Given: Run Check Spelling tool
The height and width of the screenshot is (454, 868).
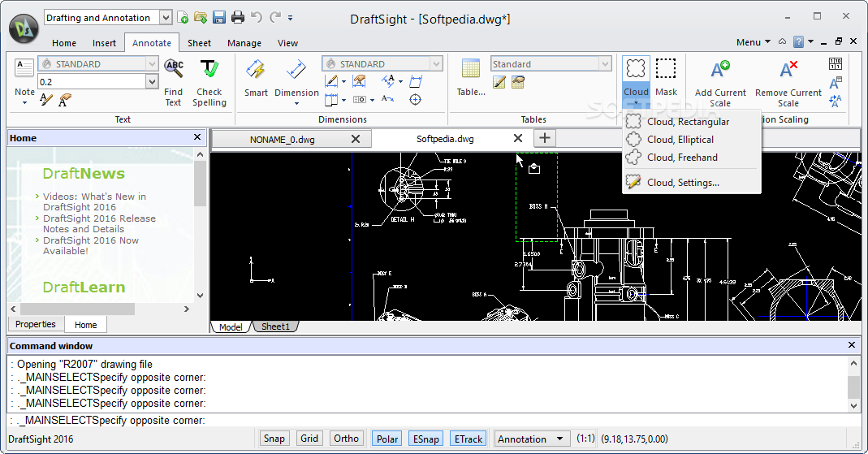Looking at the screenshot, I should point(209,83).
